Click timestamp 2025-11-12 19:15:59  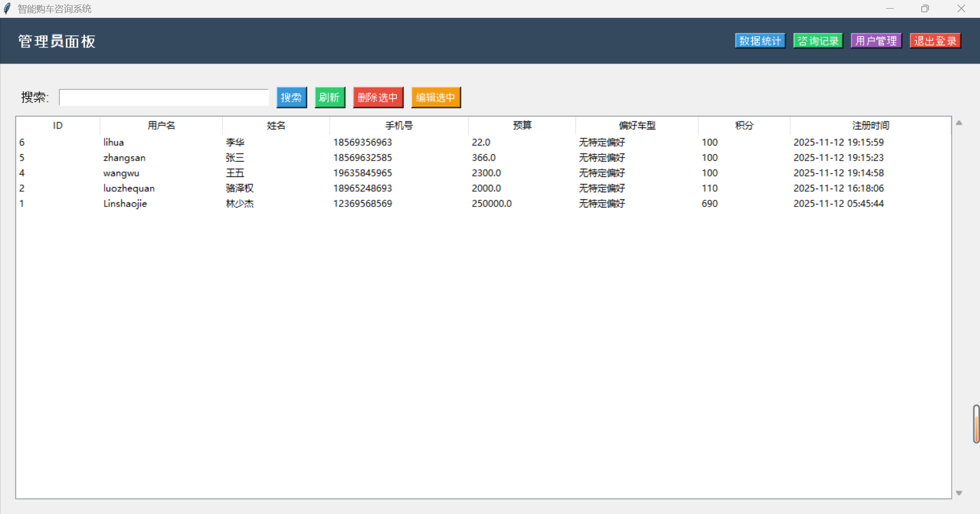click(839, 142)
